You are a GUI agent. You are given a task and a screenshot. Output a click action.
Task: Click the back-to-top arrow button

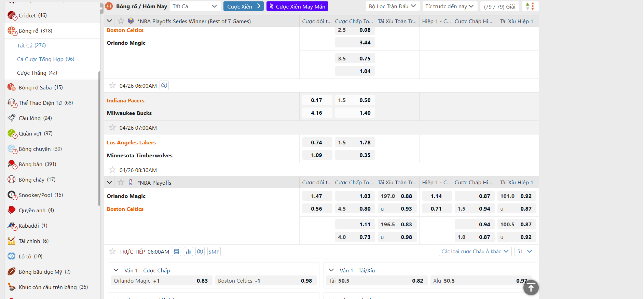pos(531,288)
